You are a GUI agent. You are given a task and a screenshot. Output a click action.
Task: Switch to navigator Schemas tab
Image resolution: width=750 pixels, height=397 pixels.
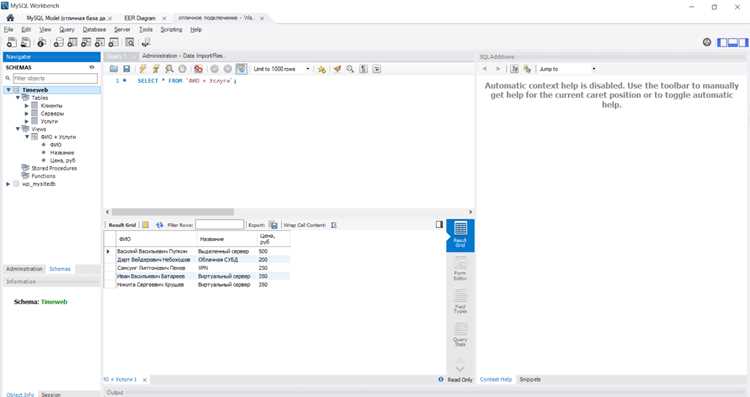tap(60, 269)
